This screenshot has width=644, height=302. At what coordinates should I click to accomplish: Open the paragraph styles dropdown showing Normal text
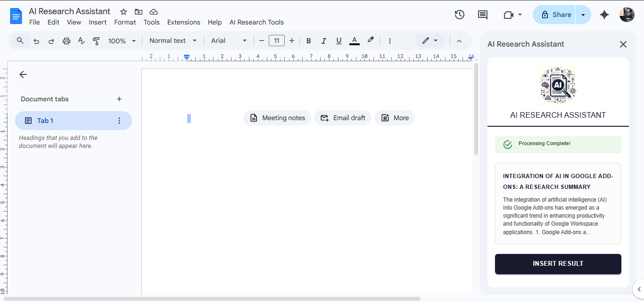pyautogui.click(x=172, y=41)
